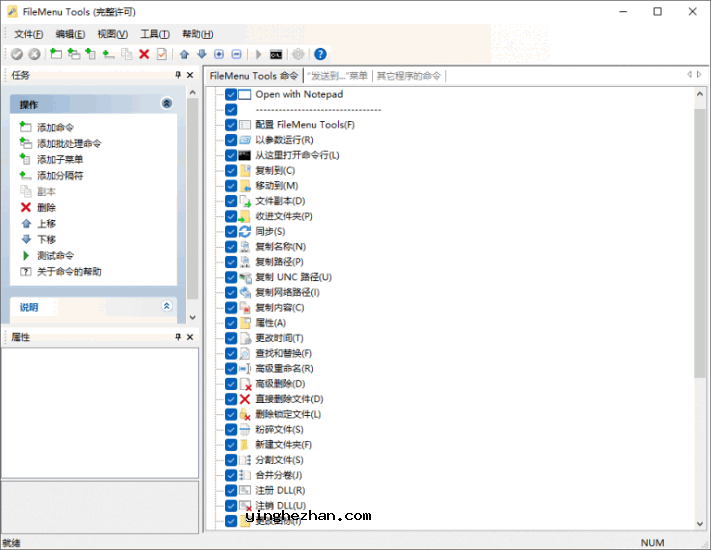Switch to the "发送到..."菜单 tab
Screen dimensions: 711x550
(x=337, y=76)
